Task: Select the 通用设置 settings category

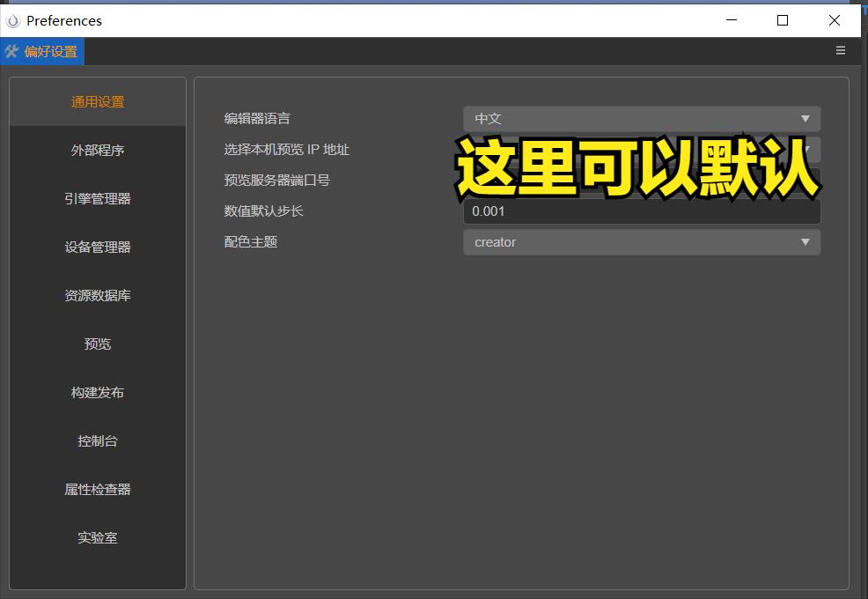Action: (97, 101)
